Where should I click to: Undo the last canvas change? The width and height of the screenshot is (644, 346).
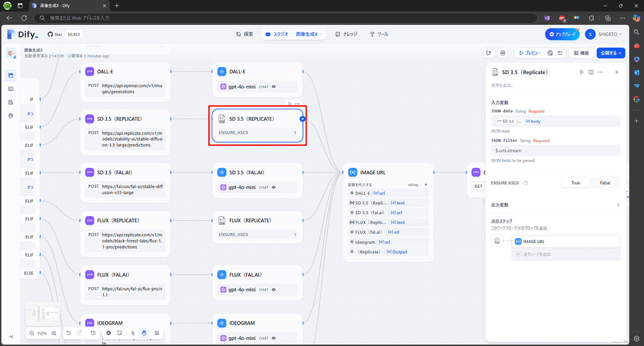click(69, 333)
